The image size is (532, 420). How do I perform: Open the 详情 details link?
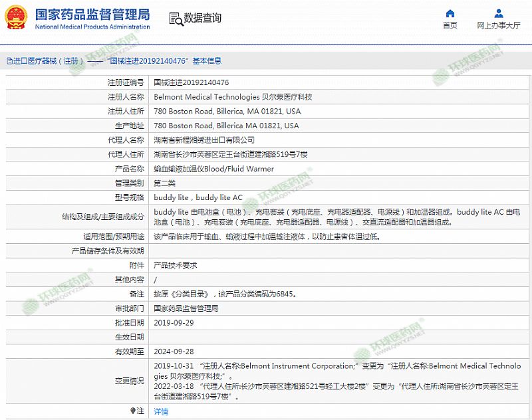coord(161,411)
